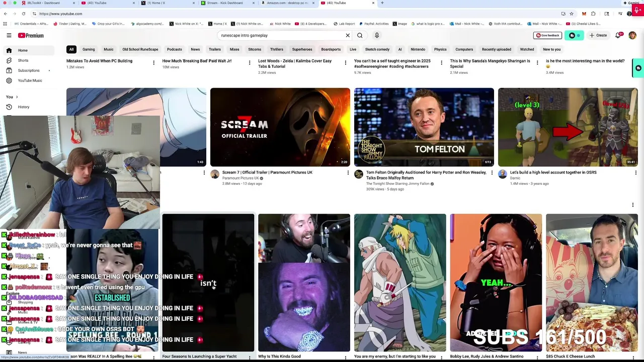Image resolution: width=644 pixels, height=362 pixels.
Task: Click the Give feedback button
Action: 547,35
